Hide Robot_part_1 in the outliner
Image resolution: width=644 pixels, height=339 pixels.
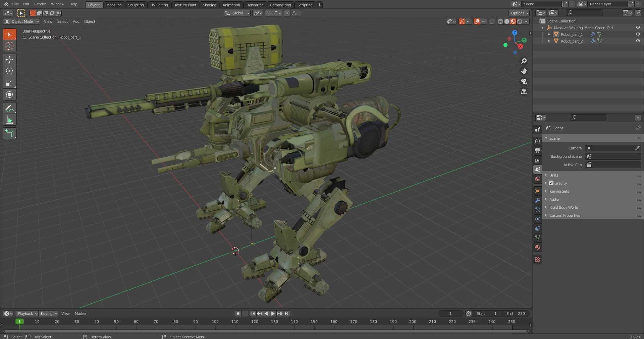click(x=638, y=34)
